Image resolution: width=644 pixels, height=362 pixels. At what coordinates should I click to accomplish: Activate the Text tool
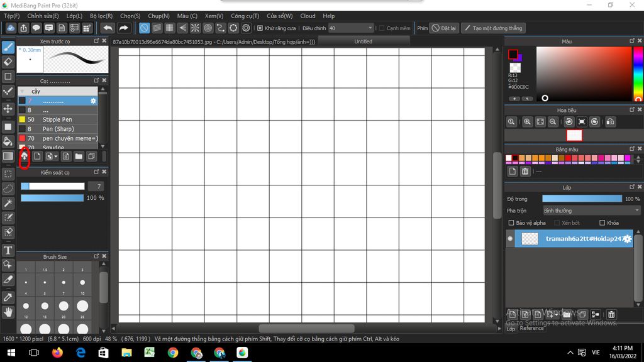(8, 251)
